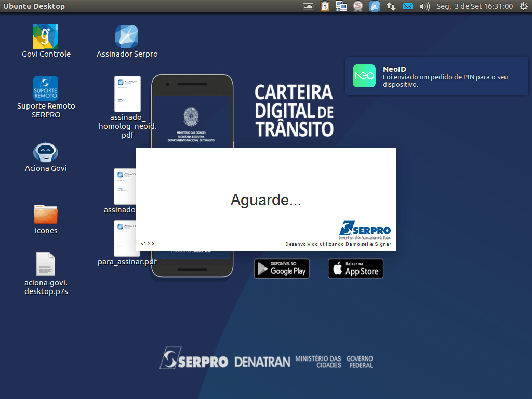Click 'Desenvolvido utilizando Demoiselle Signer' text
This screenshot has height=399, width=532.
click(x=338, y=244)
